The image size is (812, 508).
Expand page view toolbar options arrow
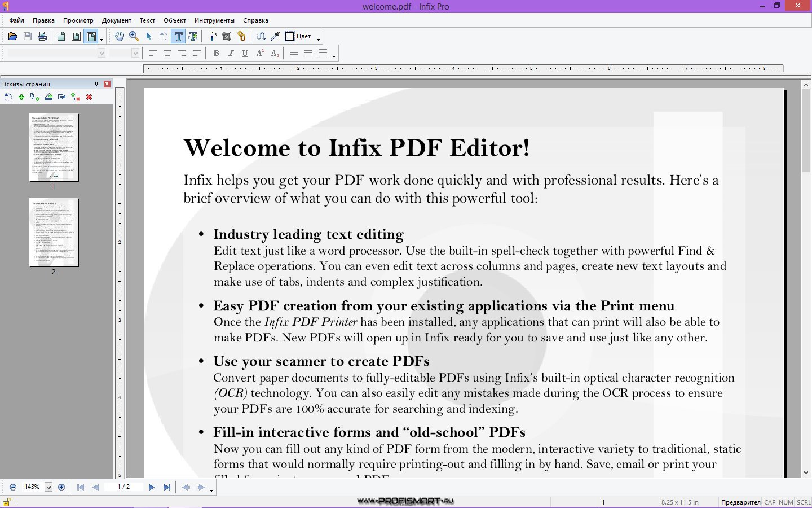[102, 40]
